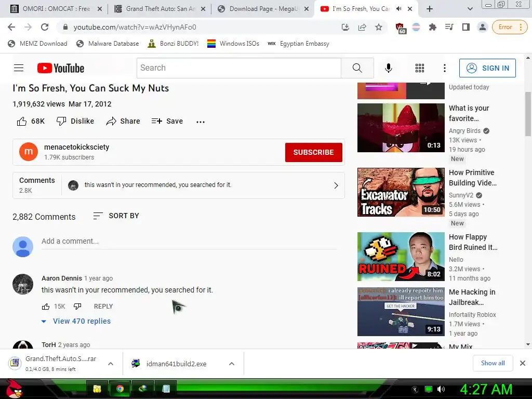
Task: Click the Dislike thumbs down button
Action: tap(75, 121)
